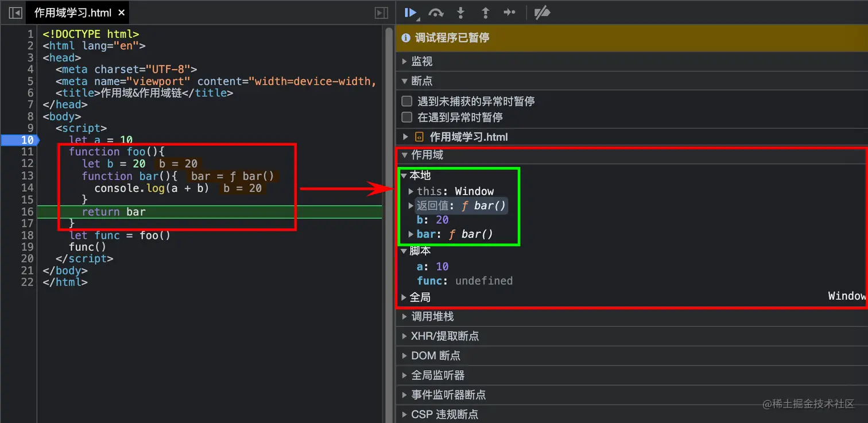Collapse the 本地 scope
Viewport: 868px width, 423px height.
click(x=404, y=176)
